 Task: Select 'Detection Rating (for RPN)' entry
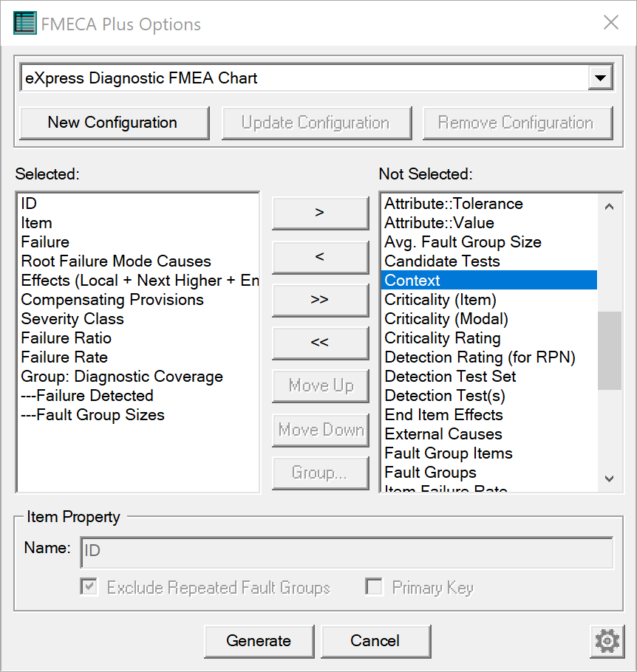[489, 357]
